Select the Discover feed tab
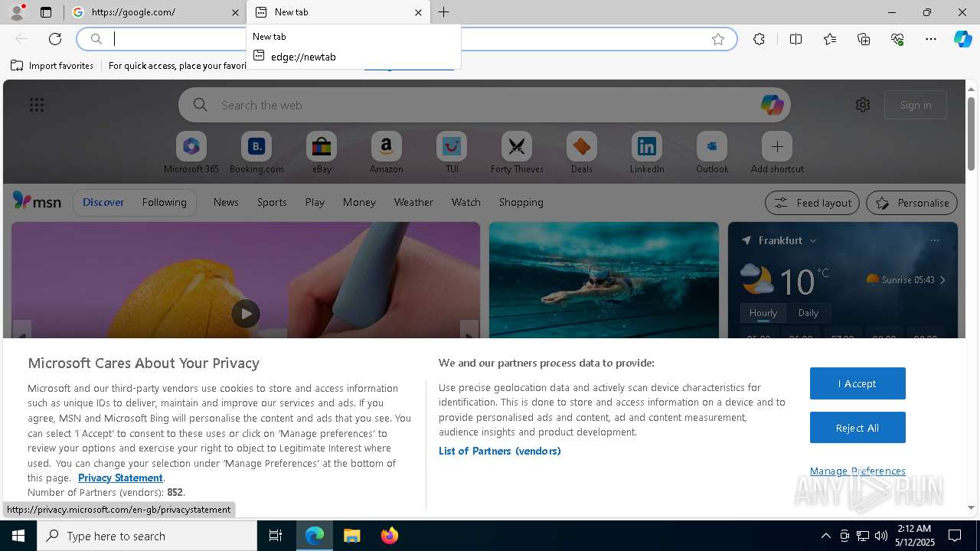 pyautogui.click(x=103, y=202)
